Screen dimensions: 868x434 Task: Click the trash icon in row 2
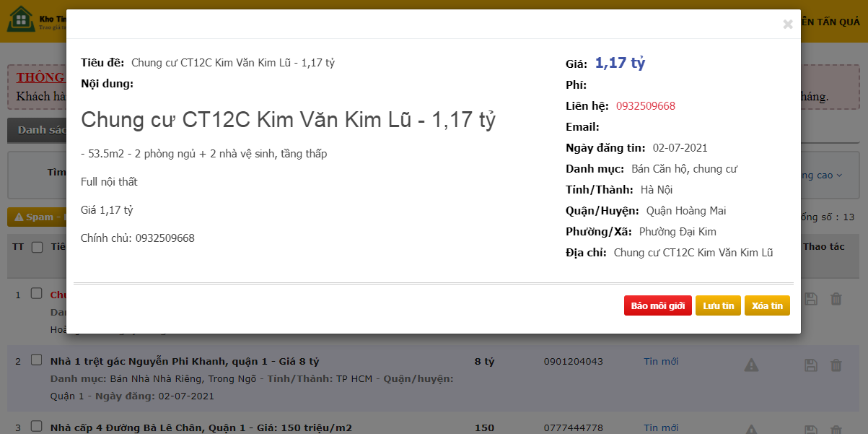click(836, 365)
